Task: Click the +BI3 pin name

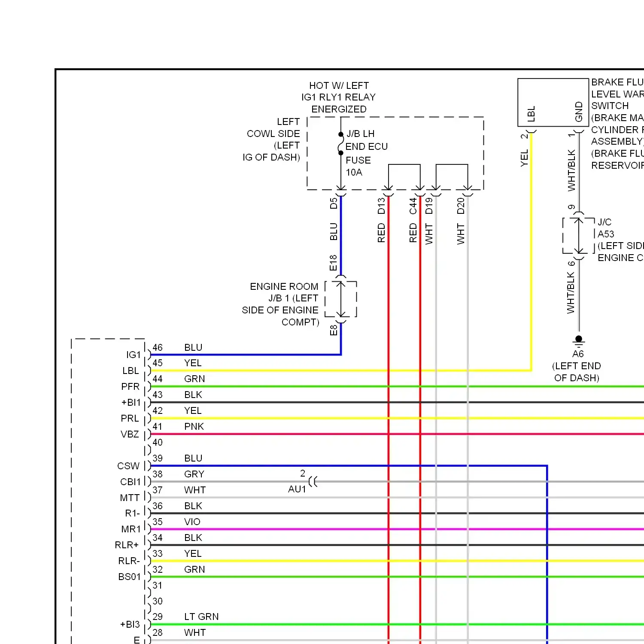Action: tap(130, 624)
